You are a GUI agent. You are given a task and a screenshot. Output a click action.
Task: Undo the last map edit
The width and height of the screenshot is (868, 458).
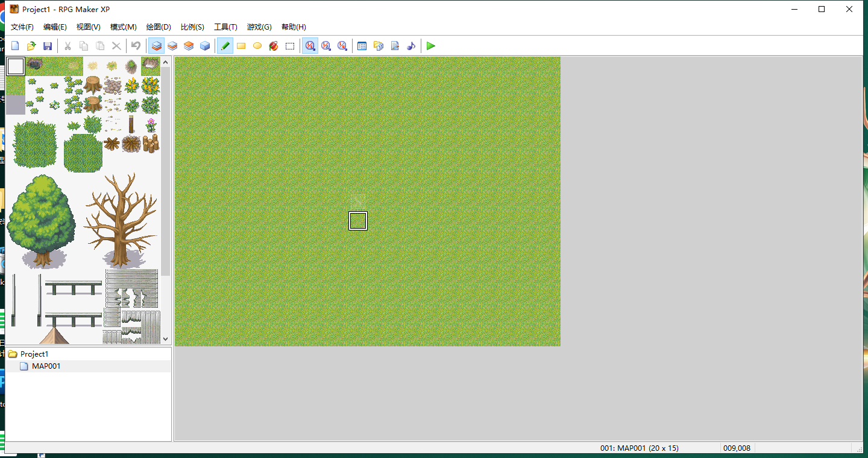click(x=136, y=45)
